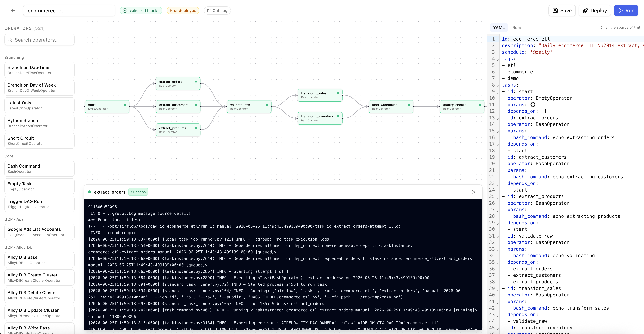Select the Latest Only operator

(x=39, y=105)
